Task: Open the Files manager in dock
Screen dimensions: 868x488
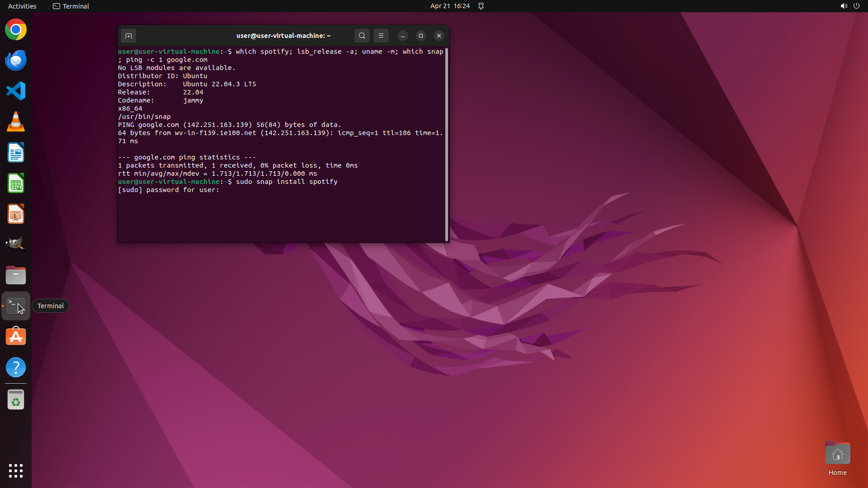Action: [x=16, y=275]
